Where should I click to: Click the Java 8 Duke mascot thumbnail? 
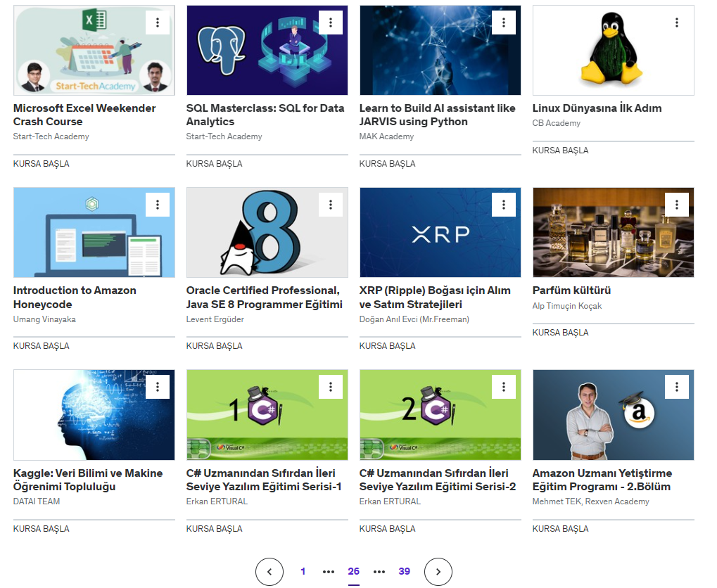click(x=267, y=232)
